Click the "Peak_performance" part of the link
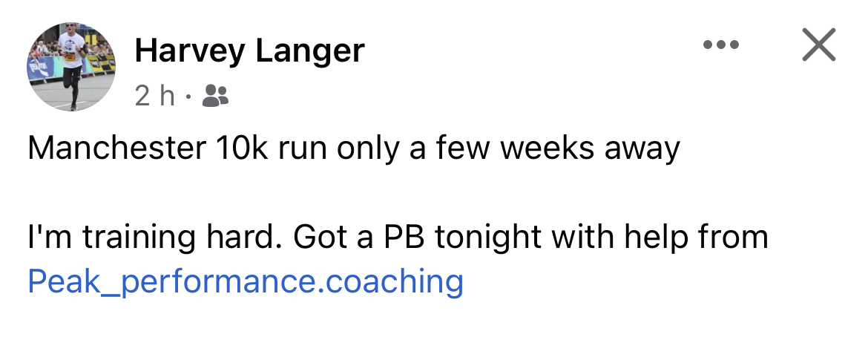The height and width of the screenshot is (340, 868). (171, 281)
